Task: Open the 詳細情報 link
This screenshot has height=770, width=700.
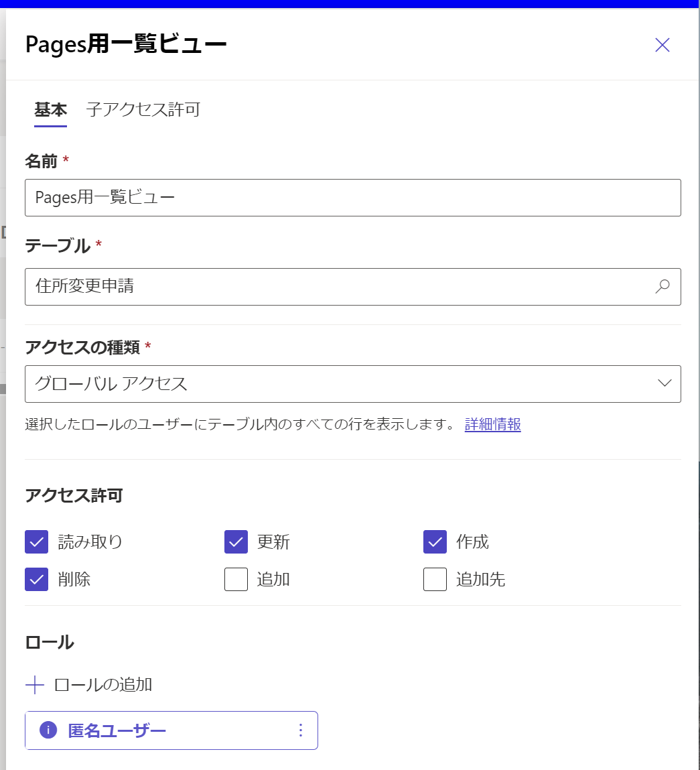Action: [492, 424]
